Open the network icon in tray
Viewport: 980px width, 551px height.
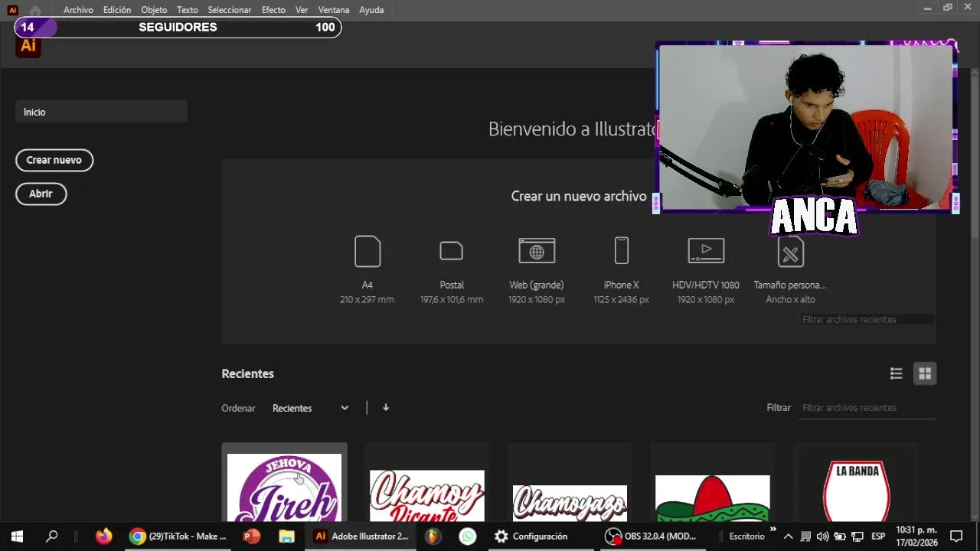[857, 536]
